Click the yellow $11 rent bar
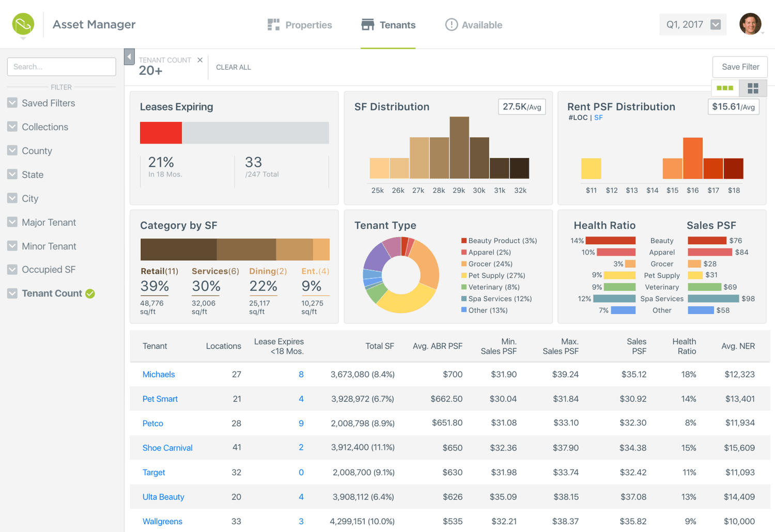775x532 pixels. point(591,168)
